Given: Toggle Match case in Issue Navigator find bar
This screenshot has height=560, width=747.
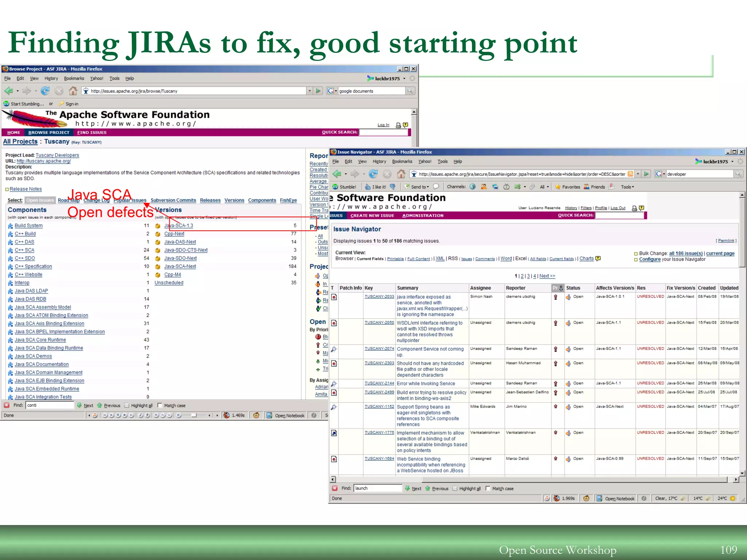Looking at the screenshot, I should pos(500,489).
